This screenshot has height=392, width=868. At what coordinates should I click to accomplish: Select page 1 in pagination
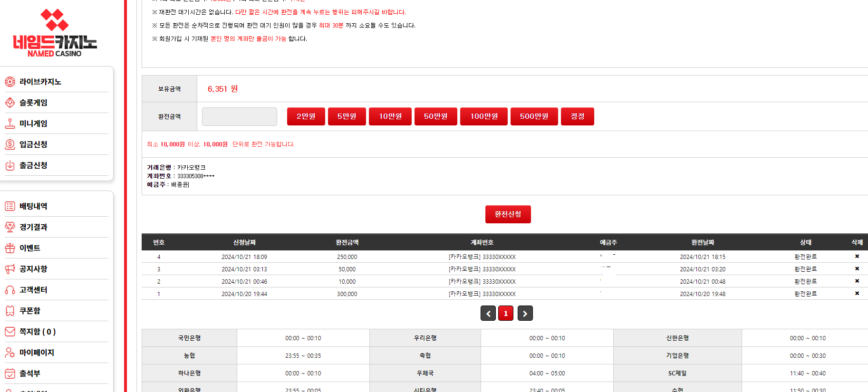point(506,314)
